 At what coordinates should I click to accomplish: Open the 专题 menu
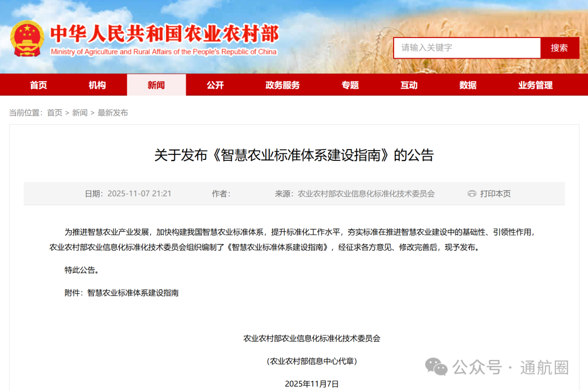tap(350, 85)
